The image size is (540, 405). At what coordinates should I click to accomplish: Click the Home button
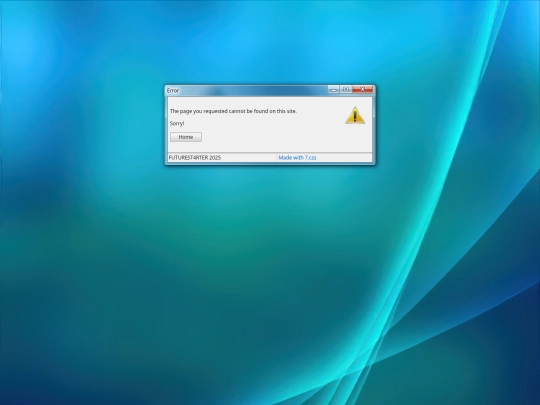tap(186, 137)
